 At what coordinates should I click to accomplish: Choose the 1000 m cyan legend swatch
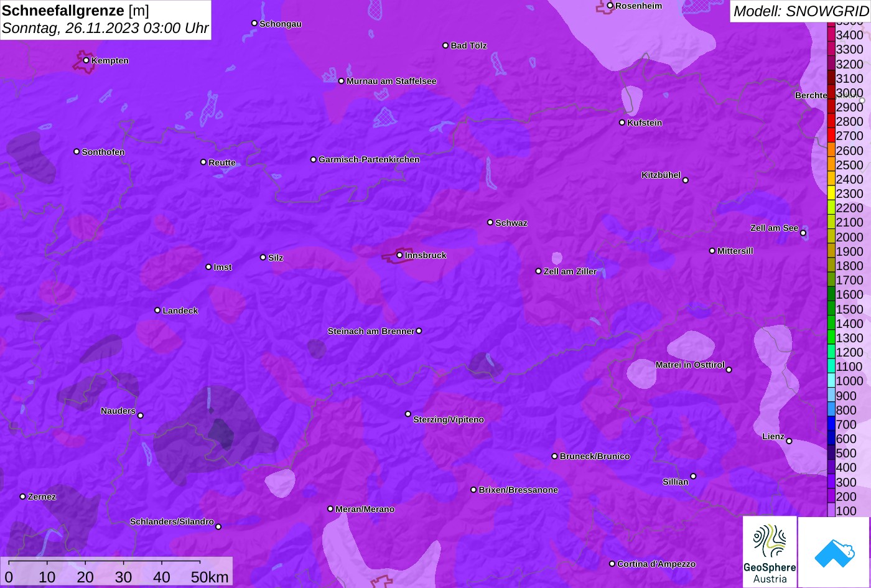point(831,381)
